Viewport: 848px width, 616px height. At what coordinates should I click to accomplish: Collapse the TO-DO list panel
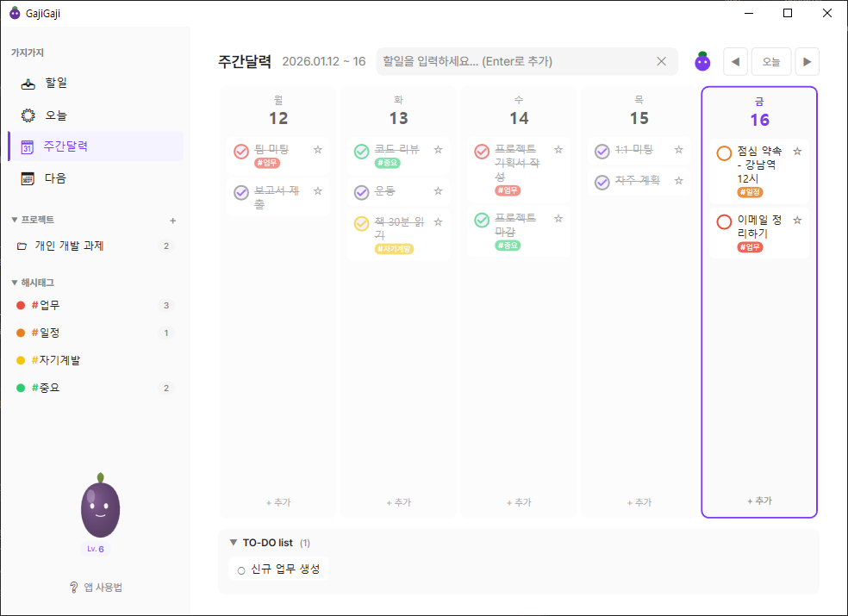pos(233,542)
